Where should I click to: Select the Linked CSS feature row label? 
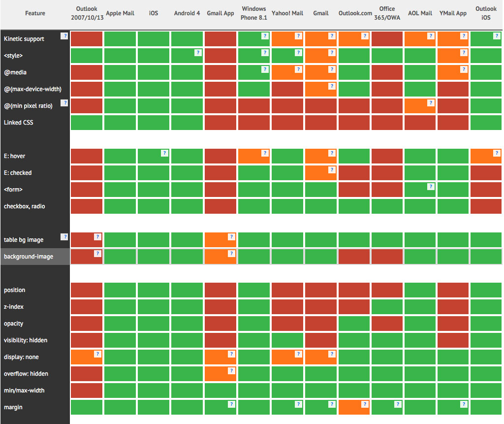pos(19,123)
